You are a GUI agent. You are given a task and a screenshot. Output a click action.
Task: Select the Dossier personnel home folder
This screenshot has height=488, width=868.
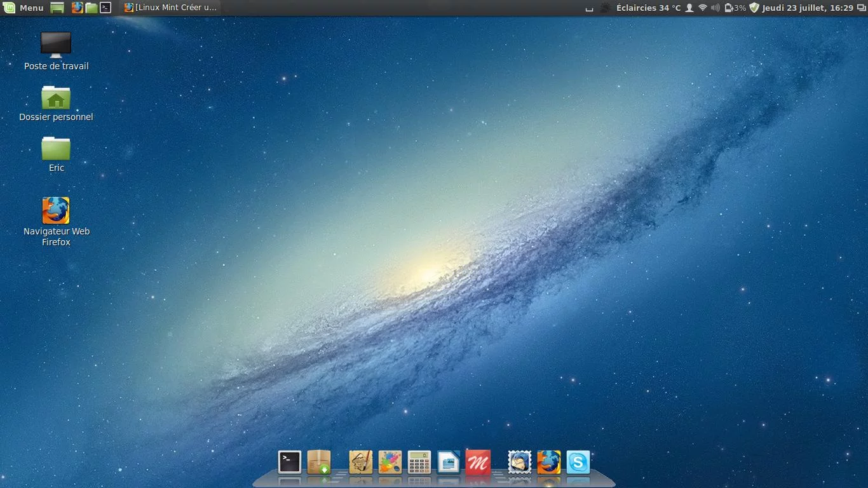point(56,103)
